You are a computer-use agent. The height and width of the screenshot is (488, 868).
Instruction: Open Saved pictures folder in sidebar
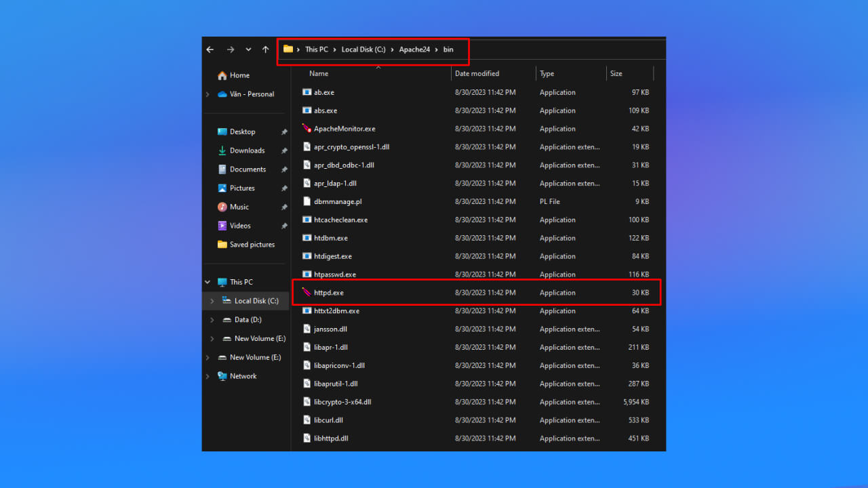tap(252, 245)
